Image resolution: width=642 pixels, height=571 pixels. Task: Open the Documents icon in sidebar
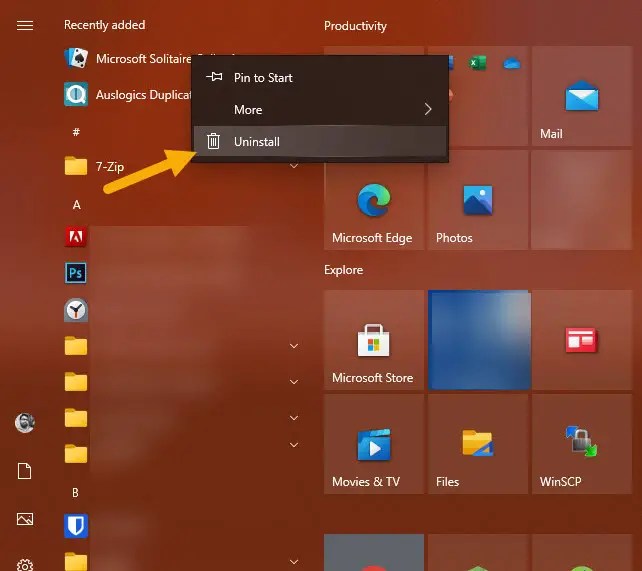click(25, 471)
